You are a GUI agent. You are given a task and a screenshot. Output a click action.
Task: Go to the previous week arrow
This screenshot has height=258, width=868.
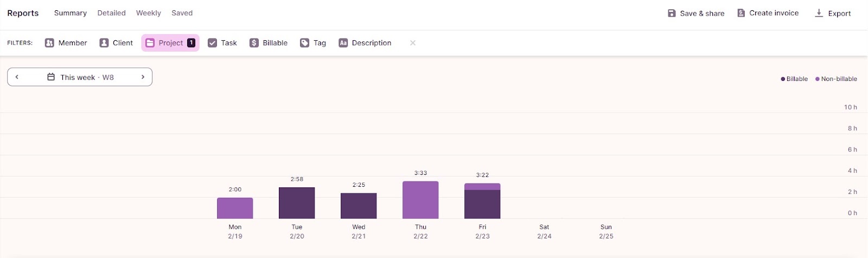pyautogui.click(x=17, y=77)
